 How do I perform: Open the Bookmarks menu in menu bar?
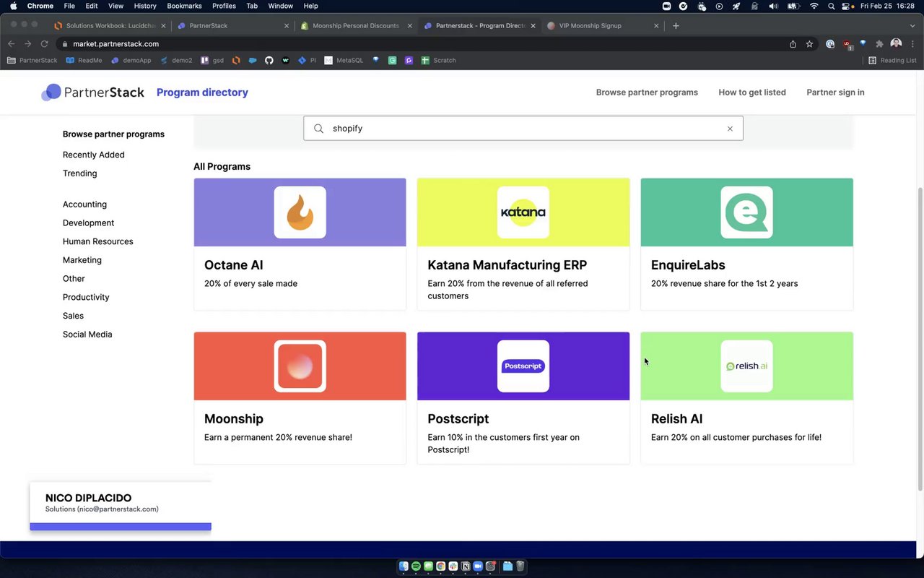[184, 6]
